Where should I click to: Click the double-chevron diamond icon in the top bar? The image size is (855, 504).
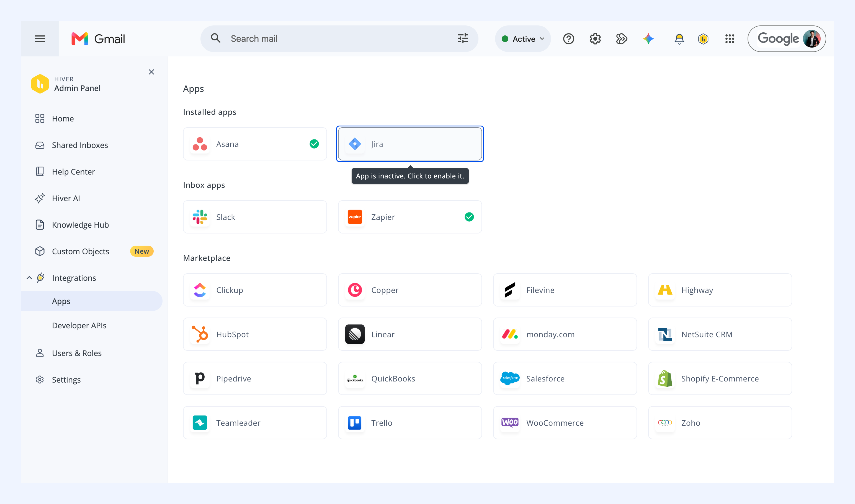(621, 39)
